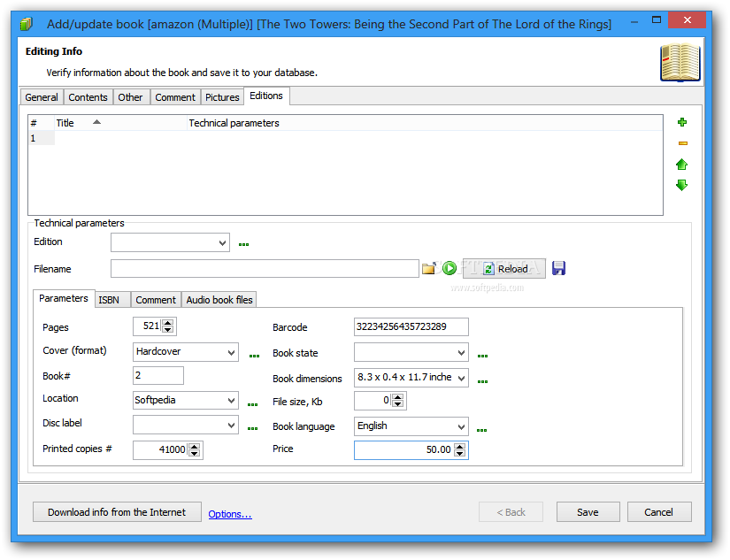Image resolution: width=730 pixels, height=560 pixels.
Task: Click the Barcode input field
Action: pyautogui.click(x=411, y=326)
